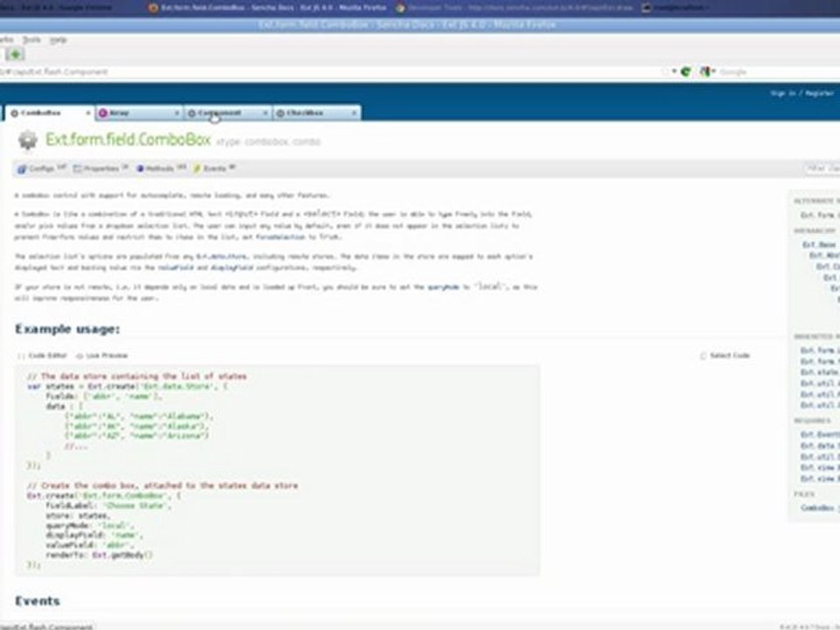Viewport: 840px width, 630px height.
Task: Open the Ext.data.Store link in description
Action: [x=221, y=256]
